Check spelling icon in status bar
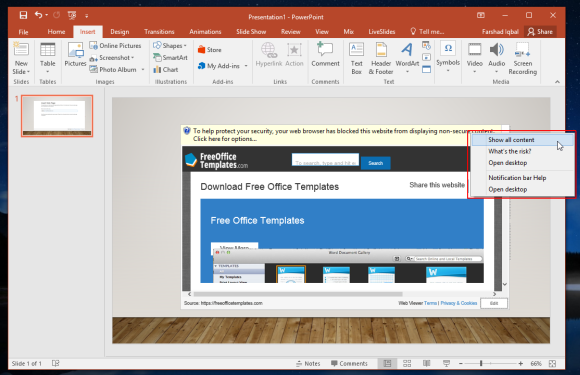 coord(55,364)
